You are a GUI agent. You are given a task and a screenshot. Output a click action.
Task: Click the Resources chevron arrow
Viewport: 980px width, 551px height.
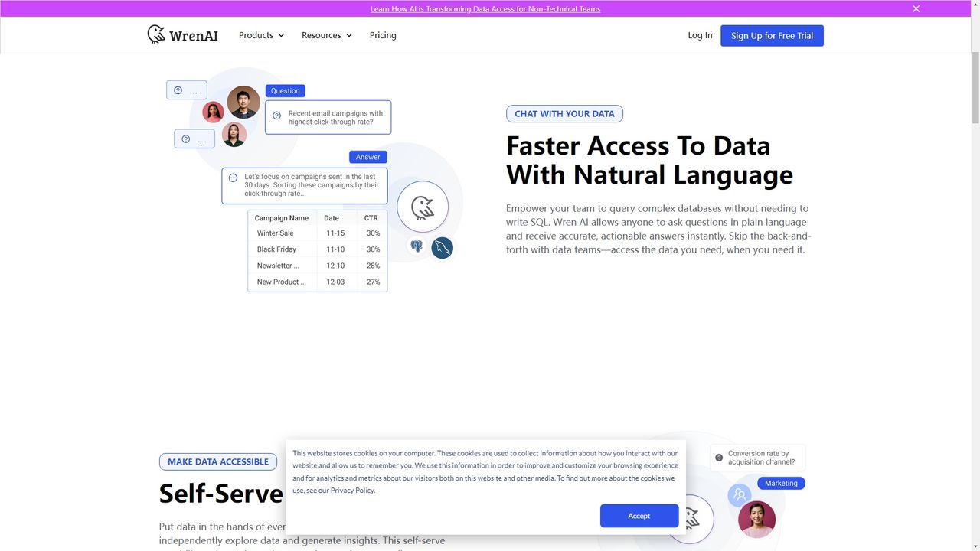349,35
